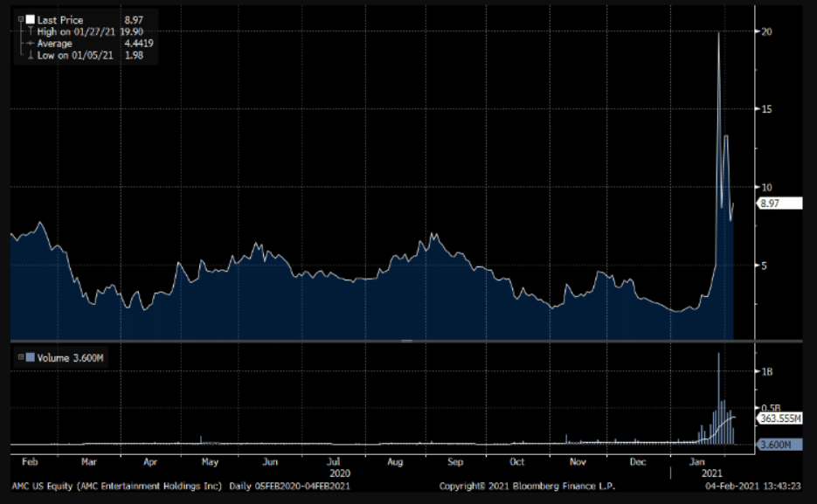Click the Sep month axis label
817x504 pixels.
455,462
